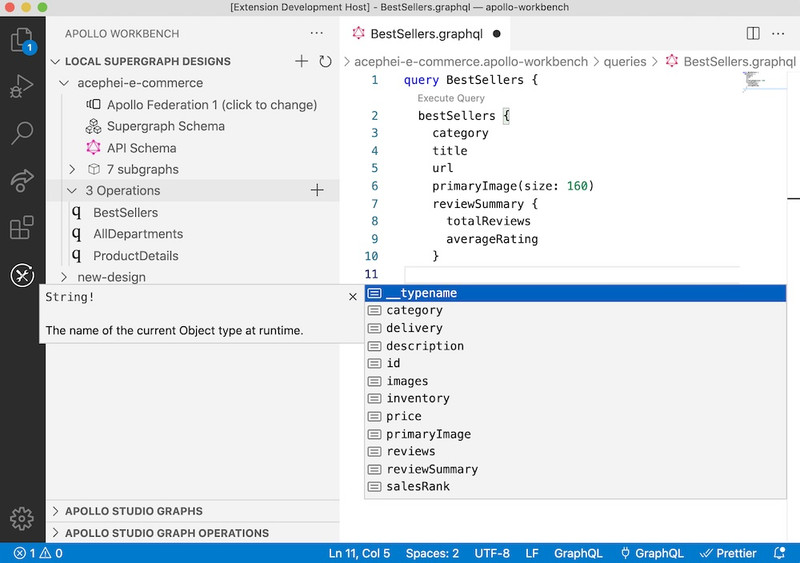Open the Supergraph Schema item
The height and width of the screenshot is (563, 800).
[166, 126]
